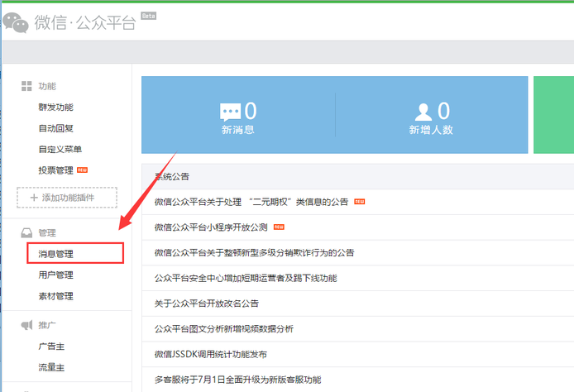
Task: Open 广告主 under 推广
Action: (51, 347)
